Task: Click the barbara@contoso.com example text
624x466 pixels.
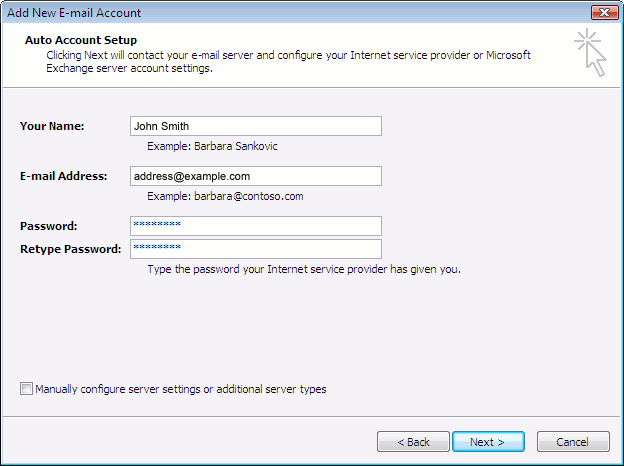Action: tap(225, 196)
